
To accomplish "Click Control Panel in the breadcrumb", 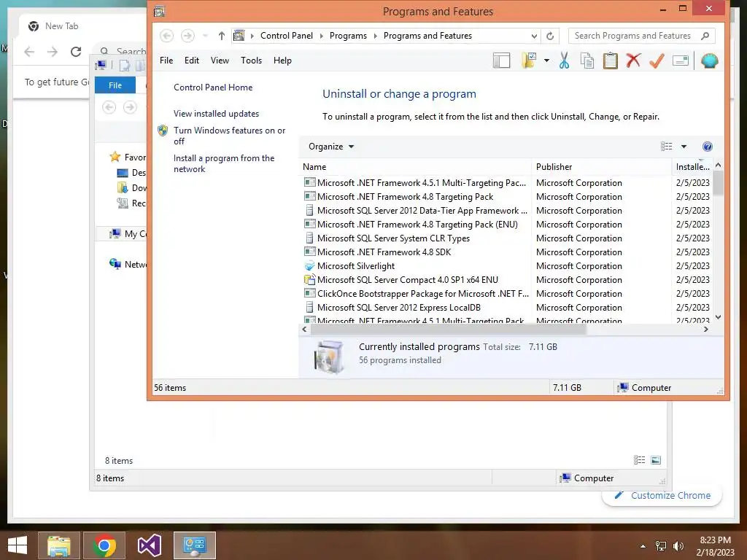I will 286,36.
